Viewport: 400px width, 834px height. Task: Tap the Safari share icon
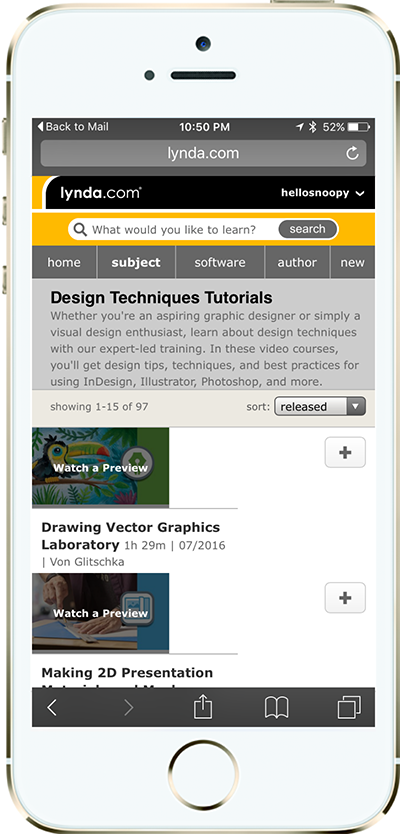coord(203,707)
